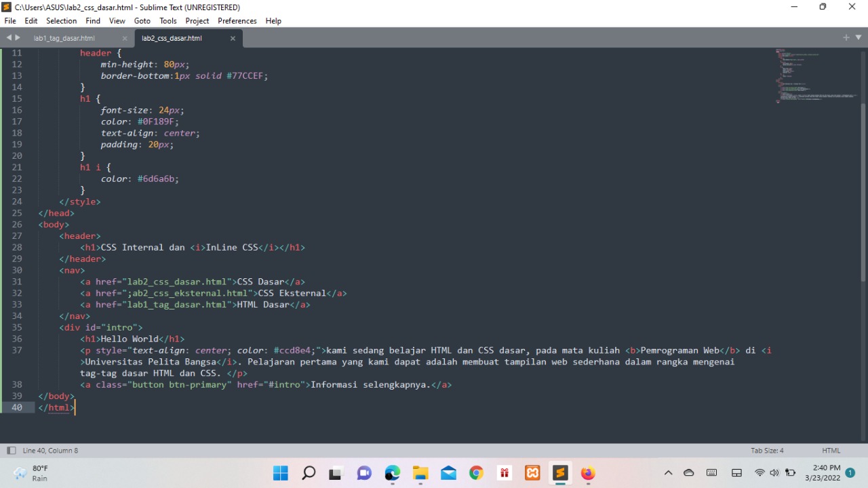Screen dimensions: 868x488
Task: Open the Help menu
Action: click(x=273, y=21)
